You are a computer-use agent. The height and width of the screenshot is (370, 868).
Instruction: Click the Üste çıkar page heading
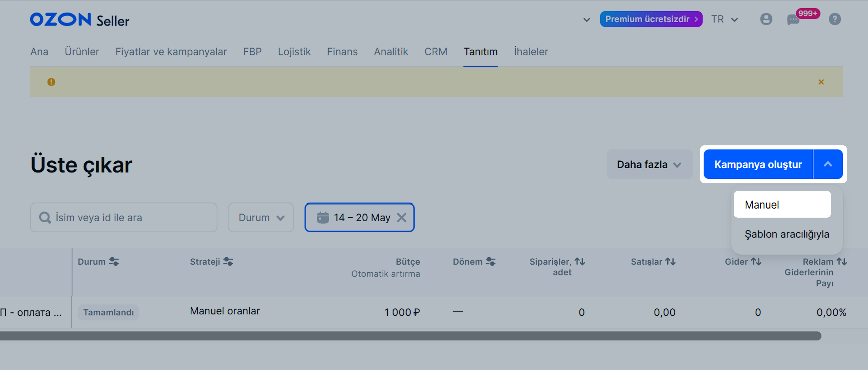81,165
